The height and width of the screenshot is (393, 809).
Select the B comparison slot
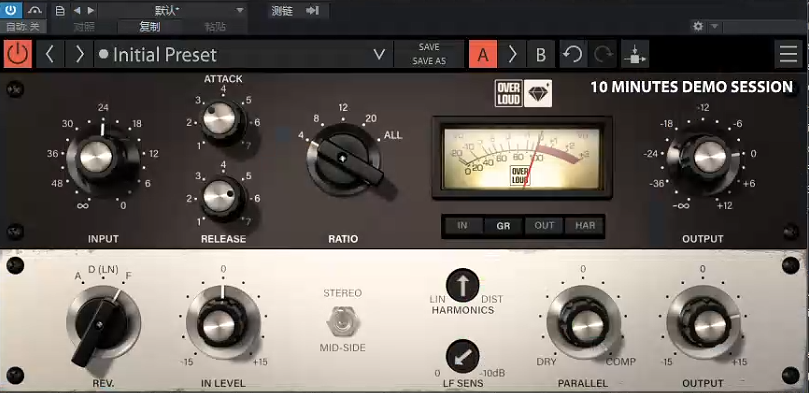click(x=540, y=54)
